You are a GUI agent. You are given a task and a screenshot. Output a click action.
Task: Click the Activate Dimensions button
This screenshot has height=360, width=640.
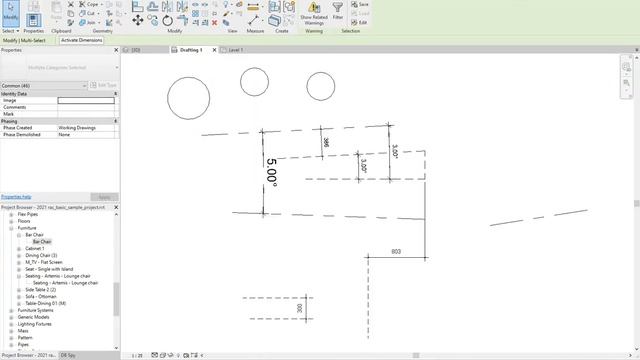pos(82,40)
